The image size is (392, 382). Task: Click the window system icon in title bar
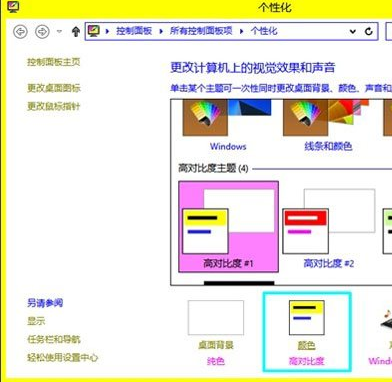point(13,6)
